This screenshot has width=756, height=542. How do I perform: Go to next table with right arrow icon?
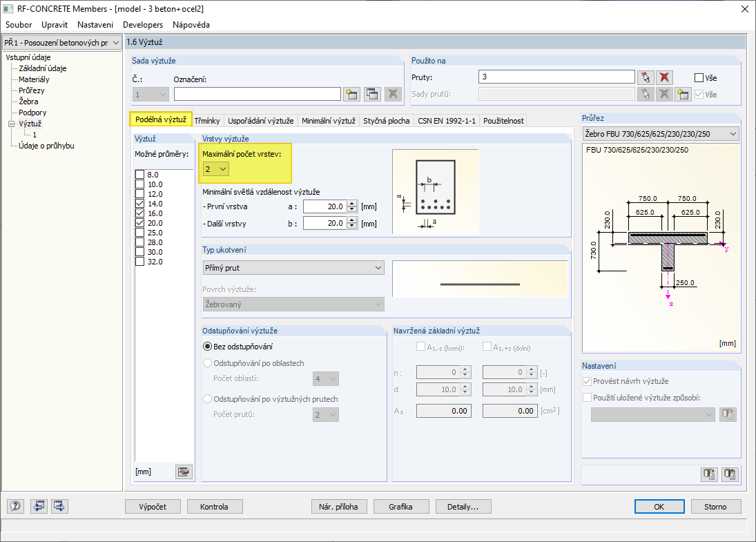(x=60, y=506)
